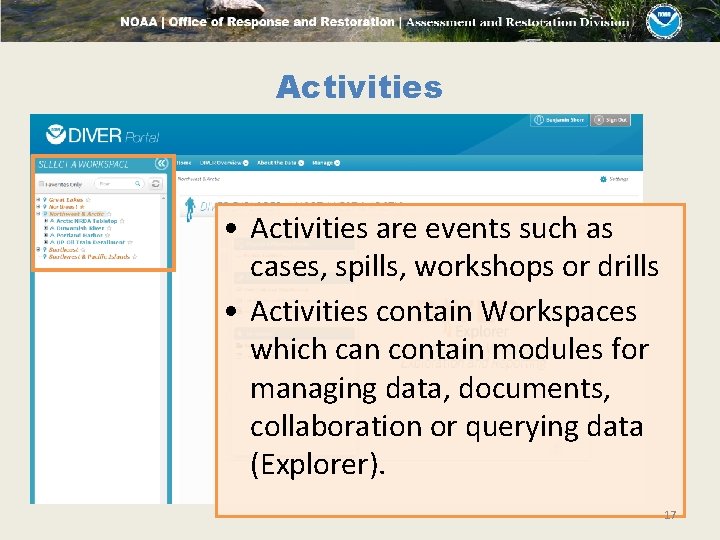
Task: Click the NOAA emblem in slide header
Action: 664,21
